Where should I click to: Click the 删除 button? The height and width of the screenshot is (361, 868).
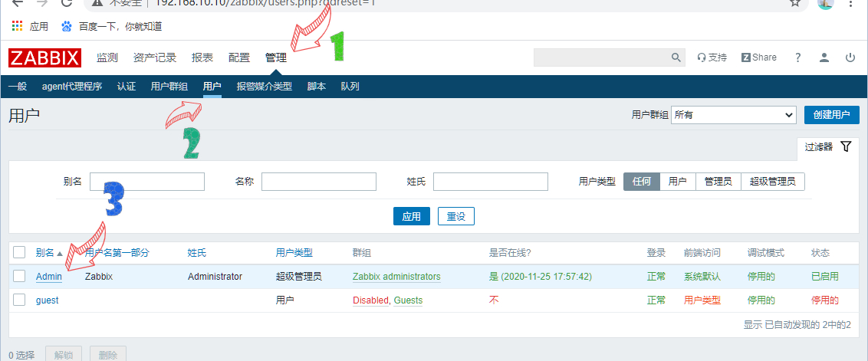108,355
